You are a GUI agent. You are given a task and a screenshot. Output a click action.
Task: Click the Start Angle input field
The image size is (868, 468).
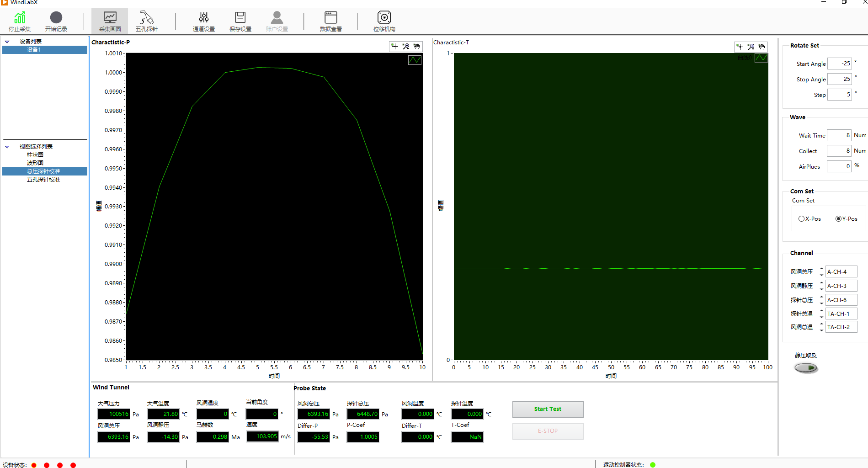[840, 64]
